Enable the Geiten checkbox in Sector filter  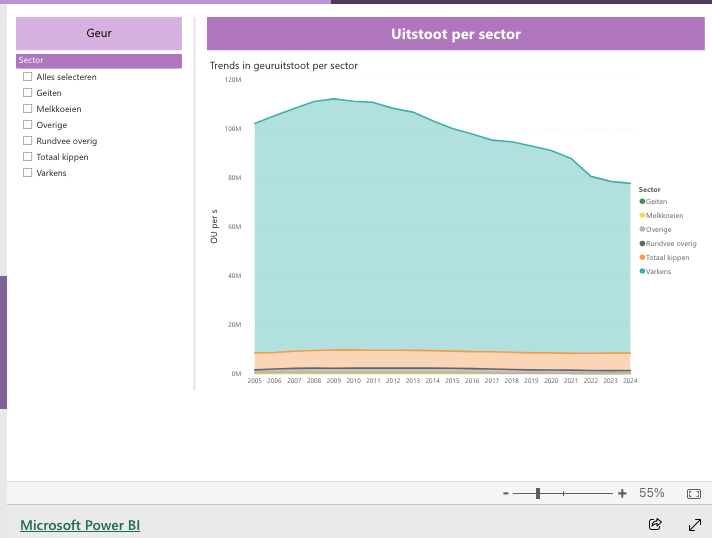[x=28, y=93]
